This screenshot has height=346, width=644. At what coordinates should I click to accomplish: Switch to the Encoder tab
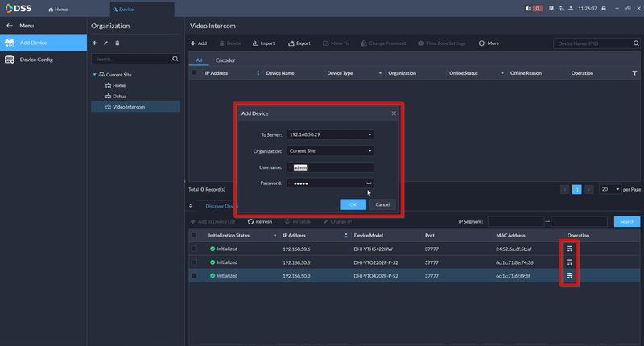[225, 60]
